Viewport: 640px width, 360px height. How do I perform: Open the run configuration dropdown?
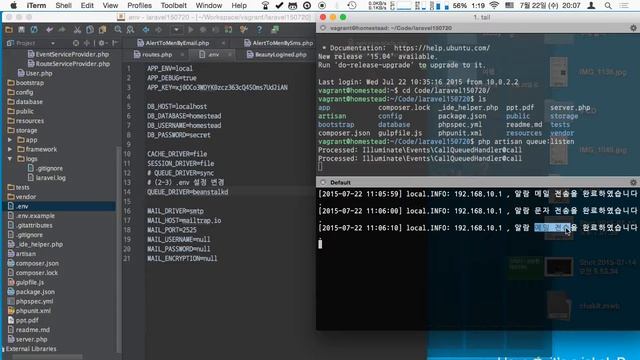(x=176, y=29)
